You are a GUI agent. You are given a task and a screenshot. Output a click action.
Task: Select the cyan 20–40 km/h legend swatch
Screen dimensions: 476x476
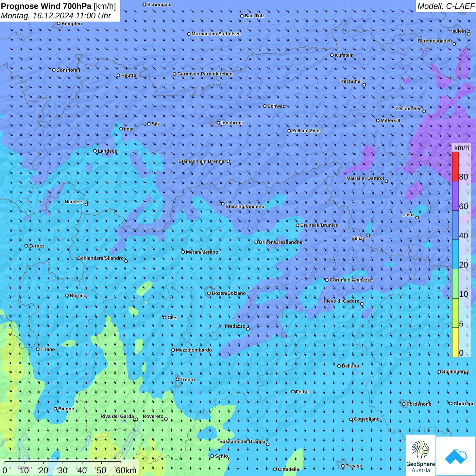click(x=455, y=255)
